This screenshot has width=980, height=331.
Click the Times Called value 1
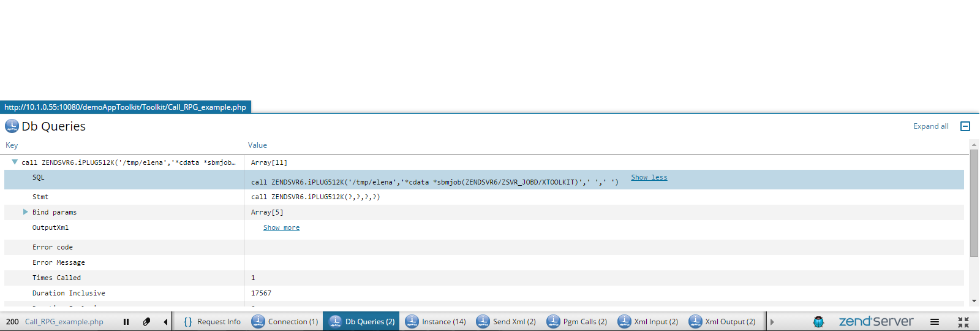[253, 278]
